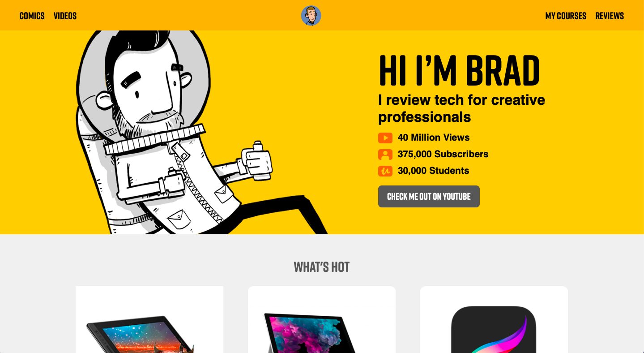
Task: Click the astronaut Brad cartoon illustration
Action: [201, 132]
